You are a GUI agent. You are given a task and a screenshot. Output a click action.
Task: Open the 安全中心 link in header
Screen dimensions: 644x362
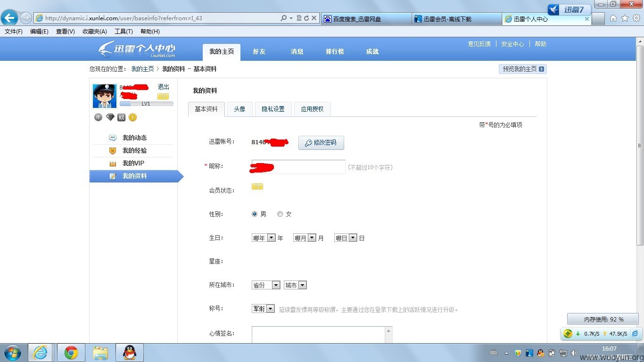[512, 44]
